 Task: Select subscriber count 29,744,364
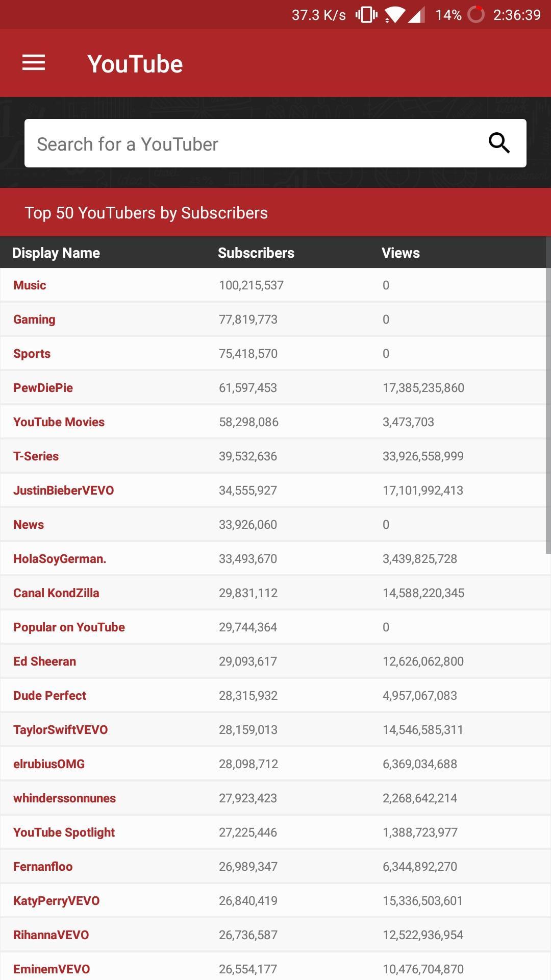coord(248,627)
